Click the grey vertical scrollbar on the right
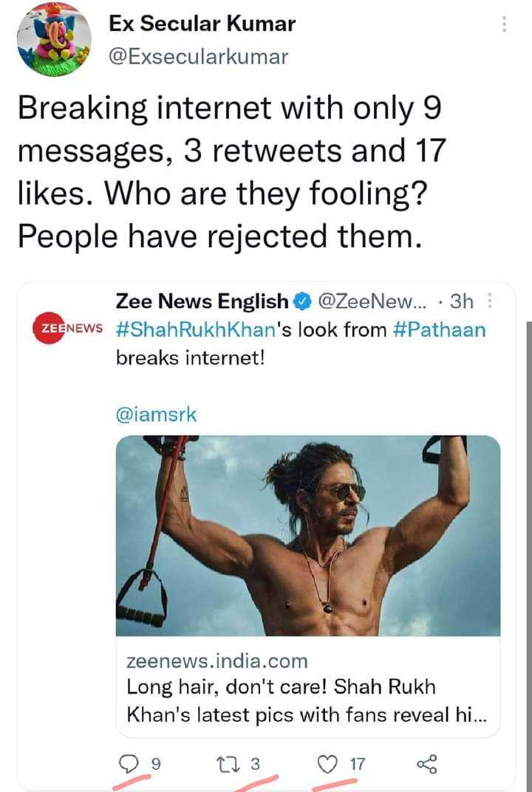This screenshot has width=532, height=792. click(528, 556)
